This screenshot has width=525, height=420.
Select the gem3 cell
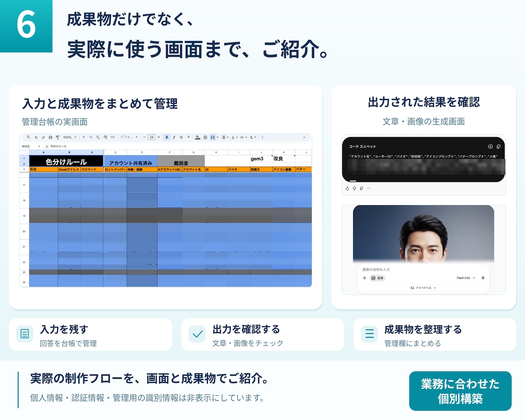[261, 158]
